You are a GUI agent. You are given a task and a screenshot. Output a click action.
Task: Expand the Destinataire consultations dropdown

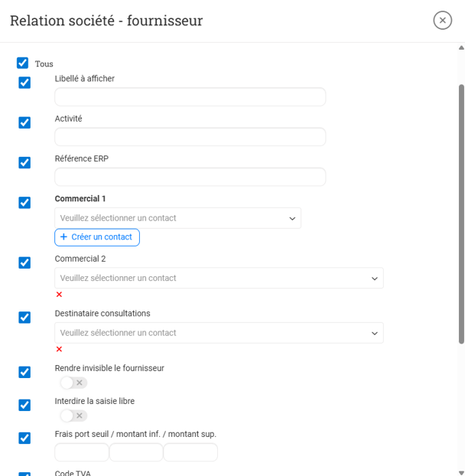(219, 333)
